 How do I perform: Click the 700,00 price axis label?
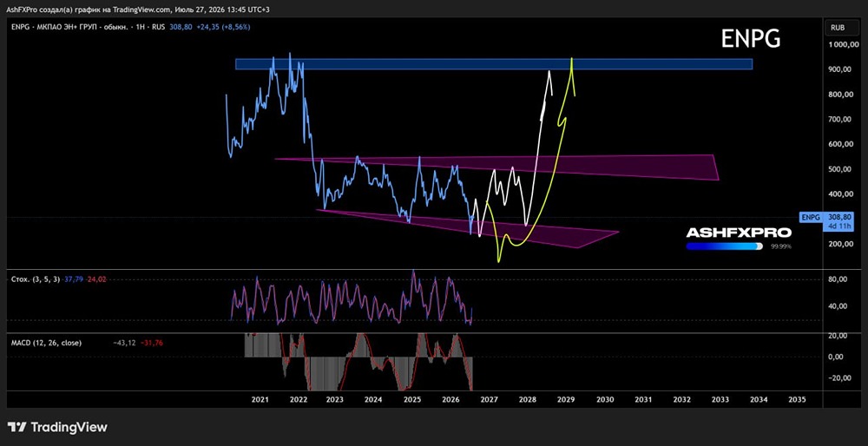coord(838,120)
